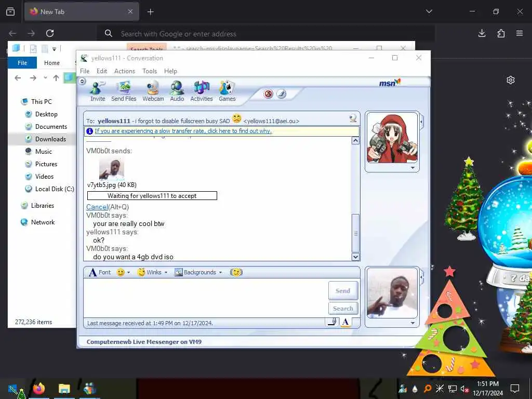Select Pictures in File Explorer sidebar
This screenshot has width=532, height=399.
click(46, 164)
